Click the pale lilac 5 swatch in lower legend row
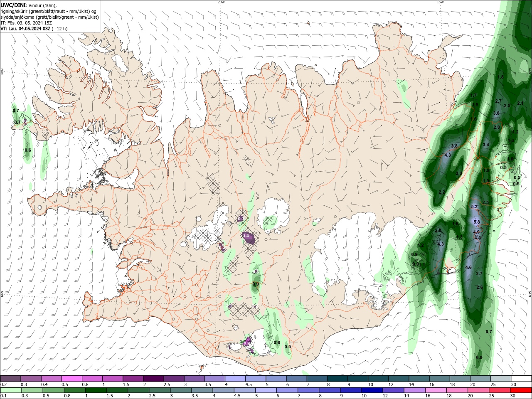This screenshot has height=399, width=532. pos(266,390)
